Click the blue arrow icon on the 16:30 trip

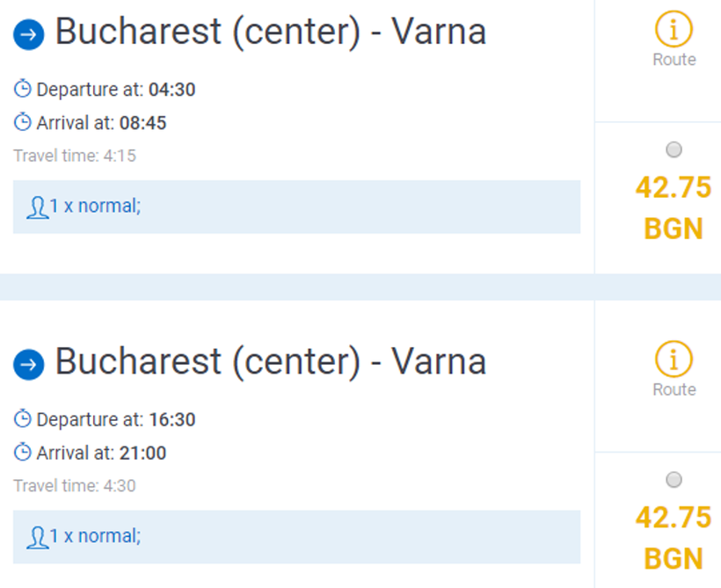pyautogui.click(x=28, y=365)
